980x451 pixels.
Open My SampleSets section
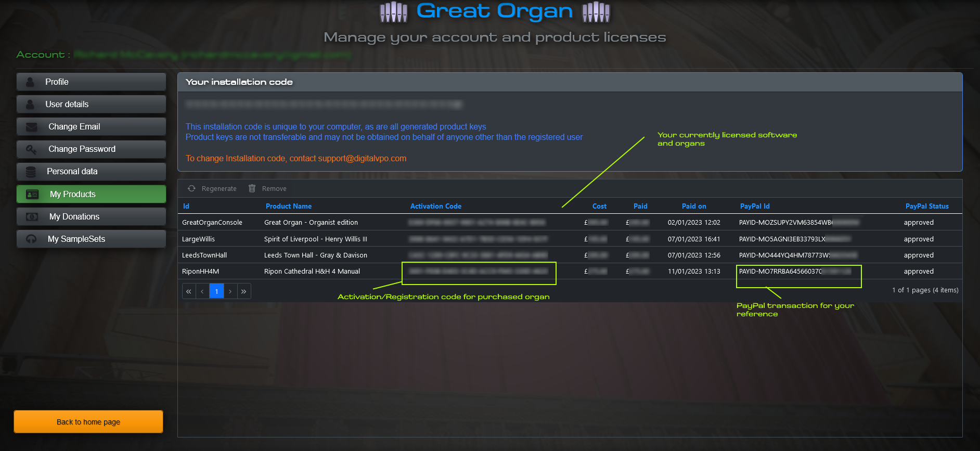[91, 239]
